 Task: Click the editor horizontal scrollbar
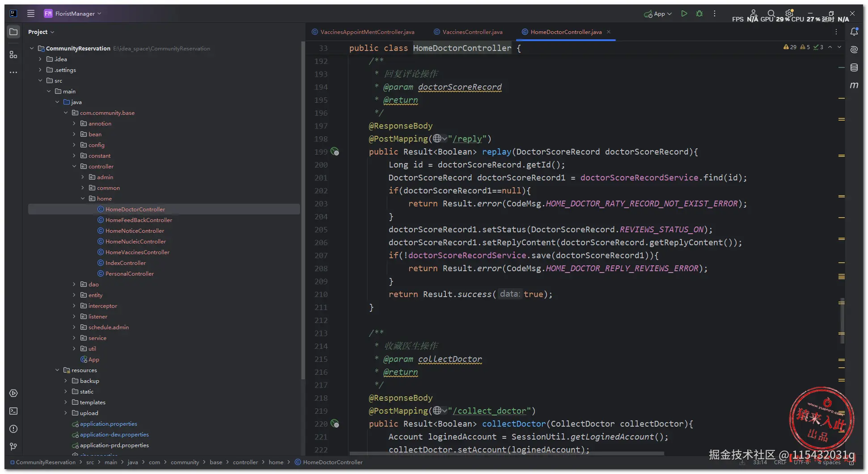pyautogui.click(x=507, y=453)
